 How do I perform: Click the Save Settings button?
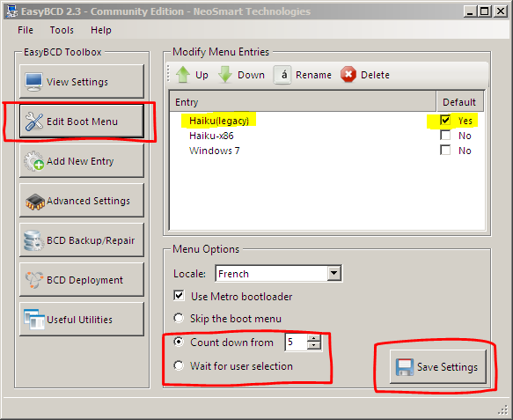(x=437, y=366)
